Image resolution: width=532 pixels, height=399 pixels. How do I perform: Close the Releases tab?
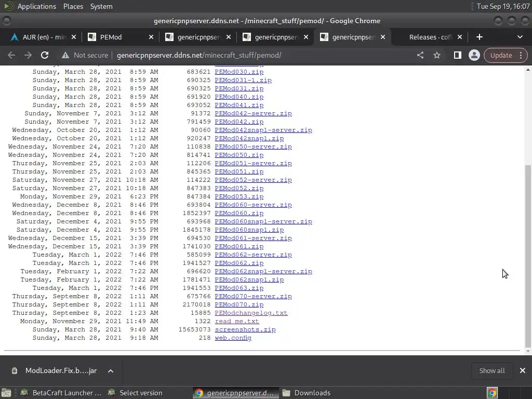coord(460,37)
